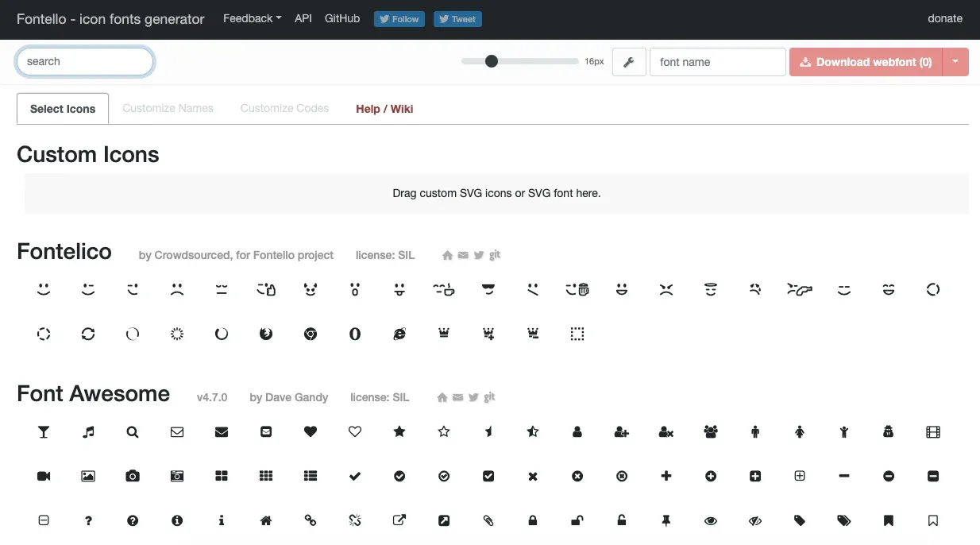Image resolution: width=980 pixels, height=545 pixels.
Task: Select the checked square checkbox glyph
Action: click(488, 477)
